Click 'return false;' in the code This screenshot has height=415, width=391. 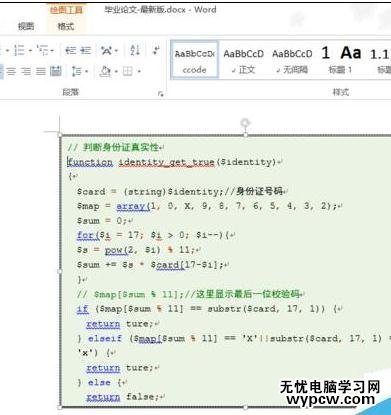click(x=122, y=397)
